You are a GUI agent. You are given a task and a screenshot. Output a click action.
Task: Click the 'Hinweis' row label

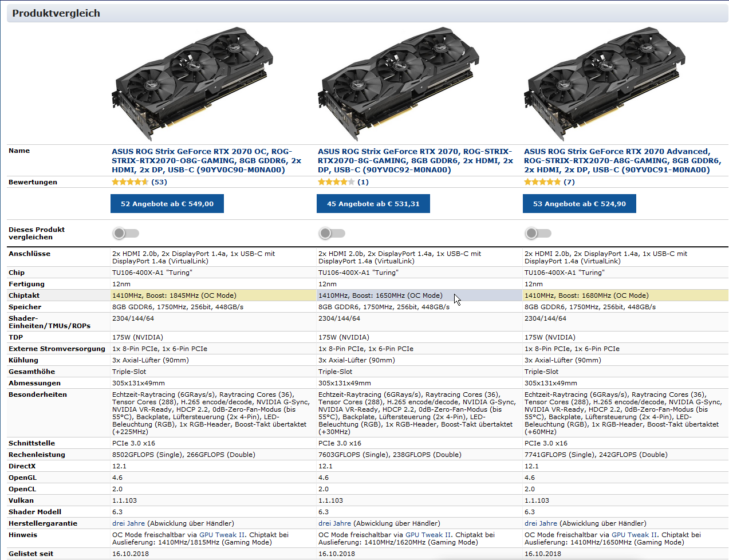pyautogui.click(x=23, y=535)
